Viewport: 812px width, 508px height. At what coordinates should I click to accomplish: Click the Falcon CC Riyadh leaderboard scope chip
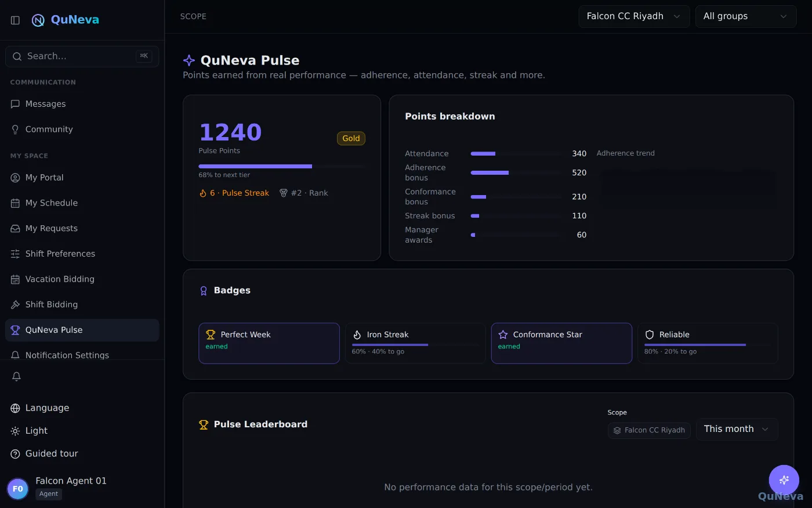click(x=649, y=430)
